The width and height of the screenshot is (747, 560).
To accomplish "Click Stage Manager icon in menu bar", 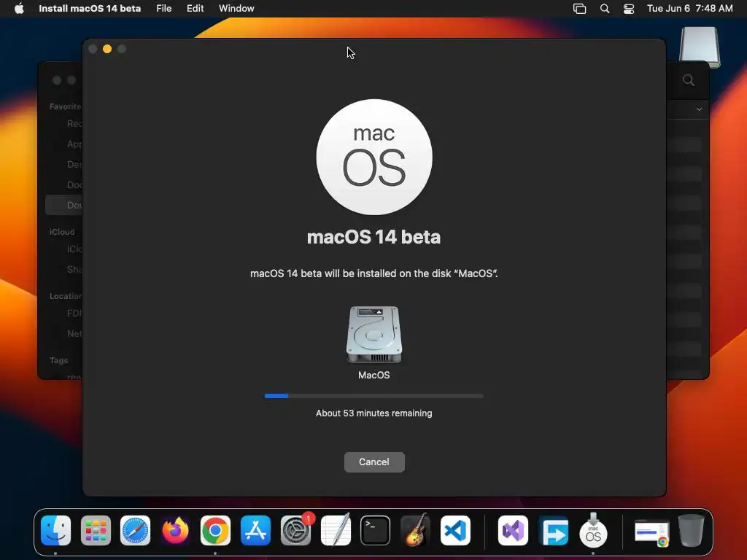I will coord(579,9).
